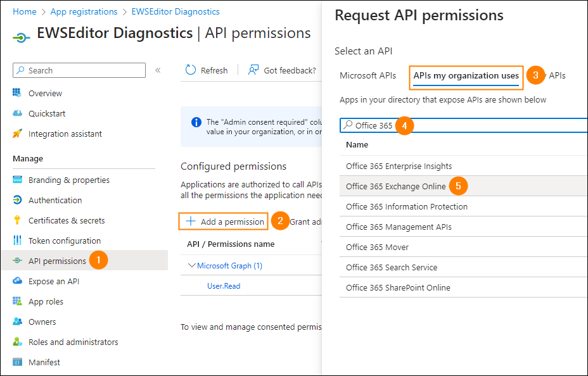Select Office 365 Exchange Online
Screen dimensions: 588x376
click(x=464, y=186)
